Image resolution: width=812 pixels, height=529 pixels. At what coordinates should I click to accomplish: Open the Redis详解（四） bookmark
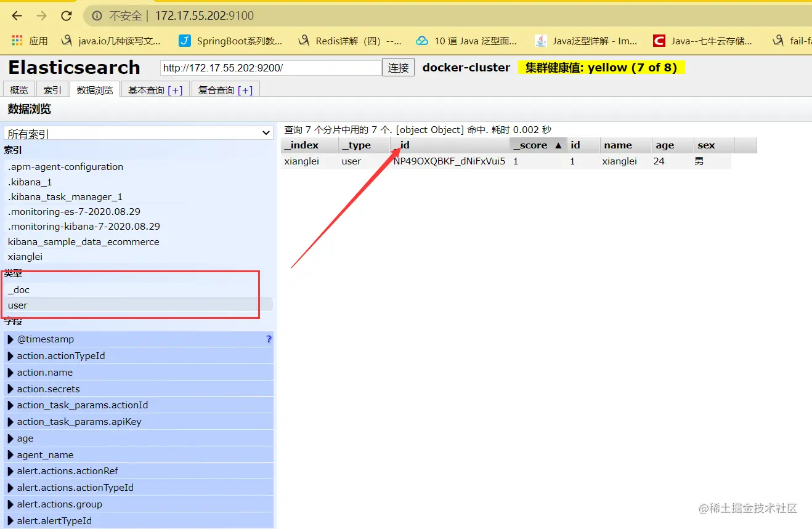point(349,41)
